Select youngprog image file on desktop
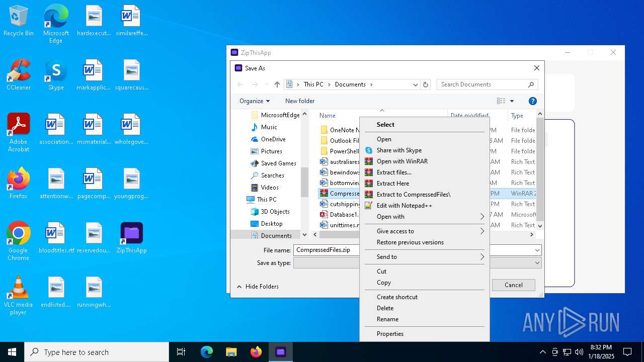This screenshot has width=644, height=362. click(131, 184)
